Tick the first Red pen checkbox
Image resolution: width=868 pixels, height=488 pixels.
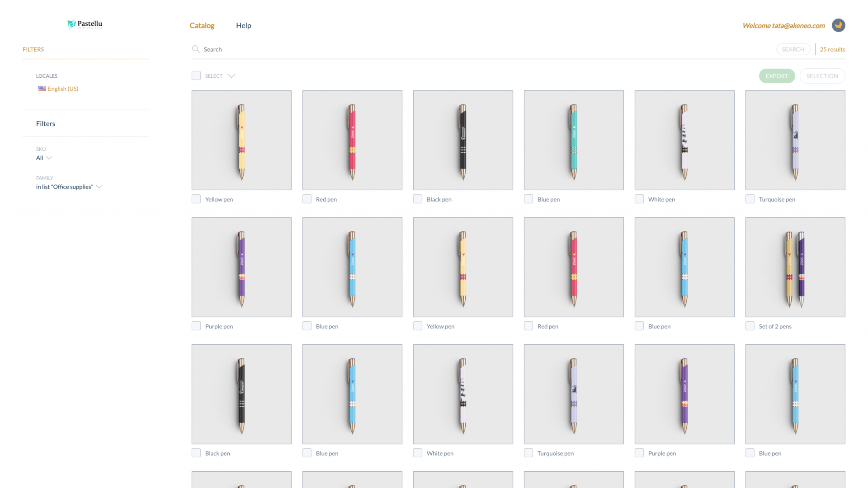pyautogui.click(x=307, y=199)
